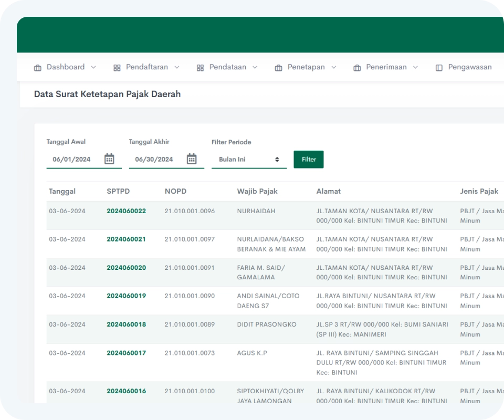Expand the Pendaftaran menu chevron
Image resolution: width=504 pixels, height=420 pixels.
(177, 67)
